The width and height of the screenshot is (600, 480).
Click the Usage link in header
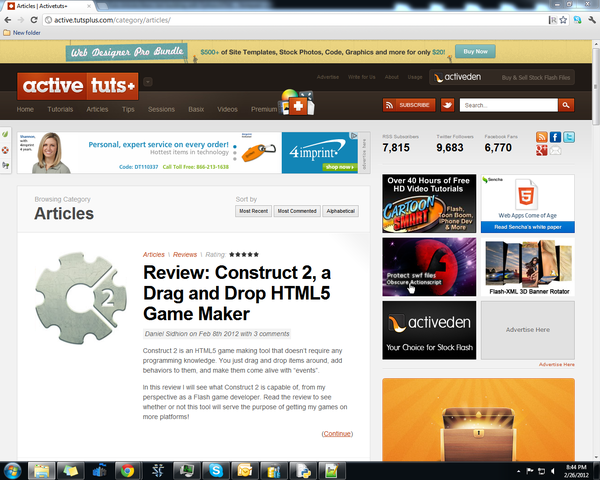click(415, 77)
